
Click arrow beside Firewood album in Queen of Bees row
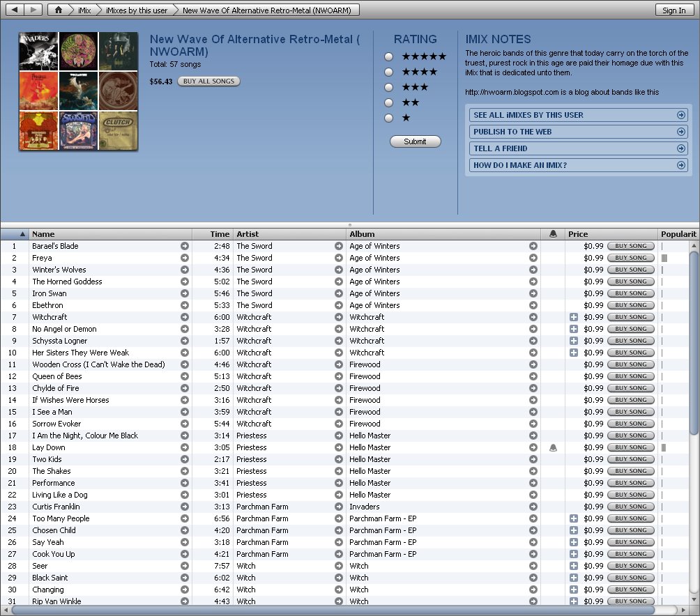click(533, 376)
